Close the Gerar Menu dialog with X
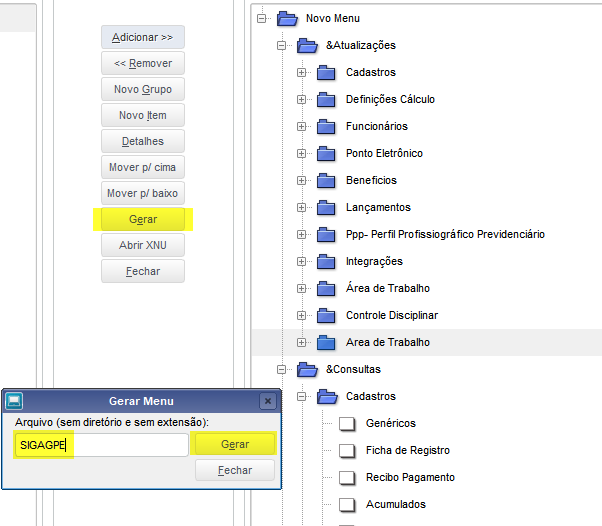The image size is (602, 526). coord(268,401)
